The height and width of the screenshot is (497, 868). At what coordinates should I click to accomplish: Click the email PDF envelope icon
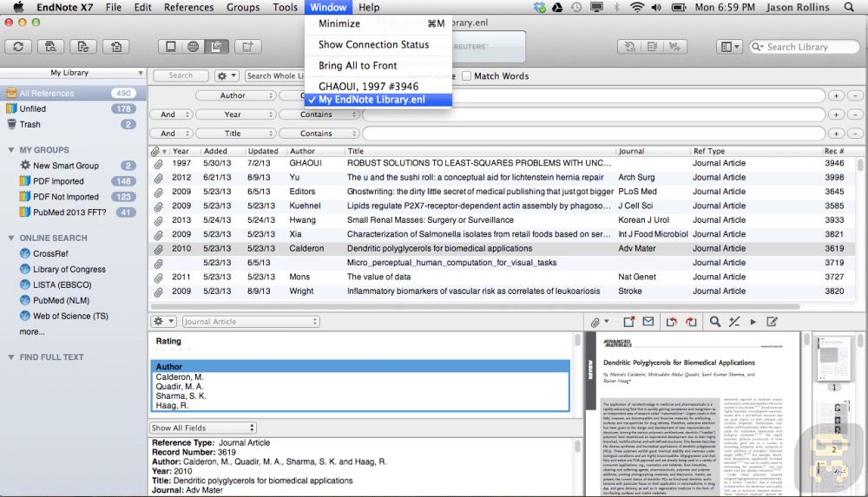pyautogui.click(x=648, y=322)
